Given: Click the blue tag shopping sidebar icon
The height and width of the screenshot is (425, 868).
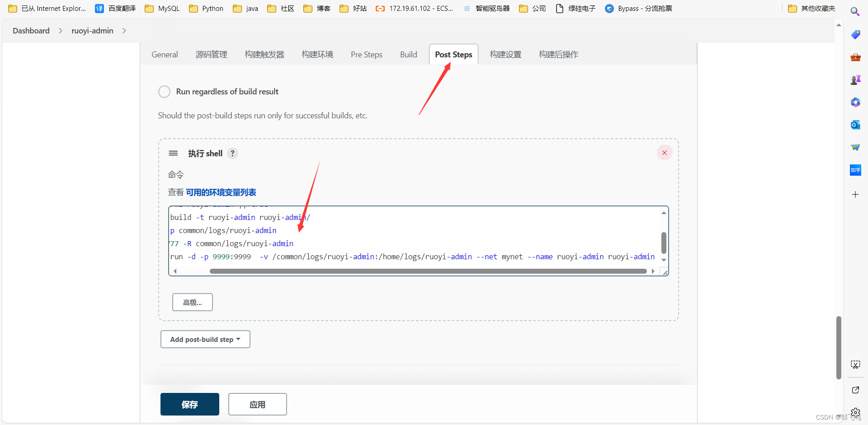Looking at the screenshot, I should 855,35.
